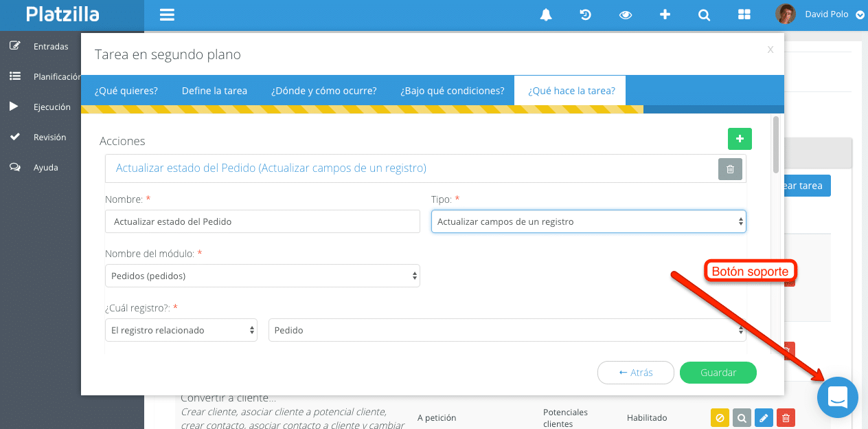The height and width of the screenshot is (429, 868).
Task: Open the Nombre del módulo dropdown
Action: point(262,276)
